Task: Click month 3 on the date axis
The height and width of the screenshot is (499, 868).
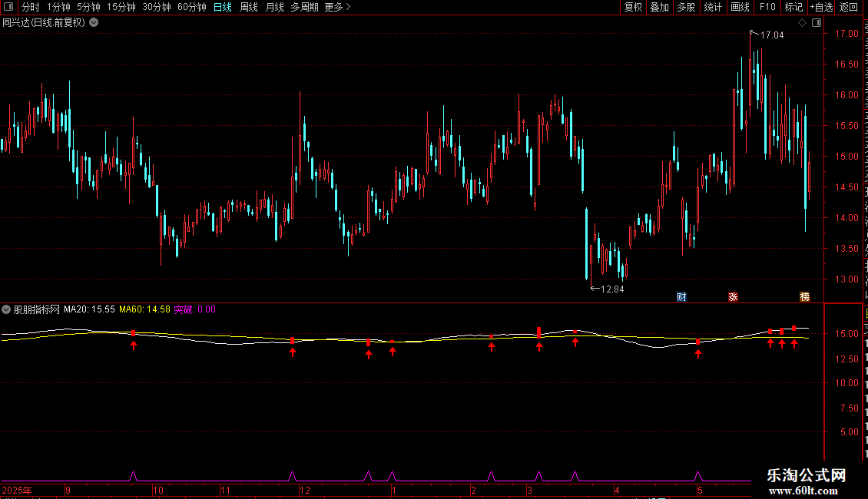Action: point(530,490)
